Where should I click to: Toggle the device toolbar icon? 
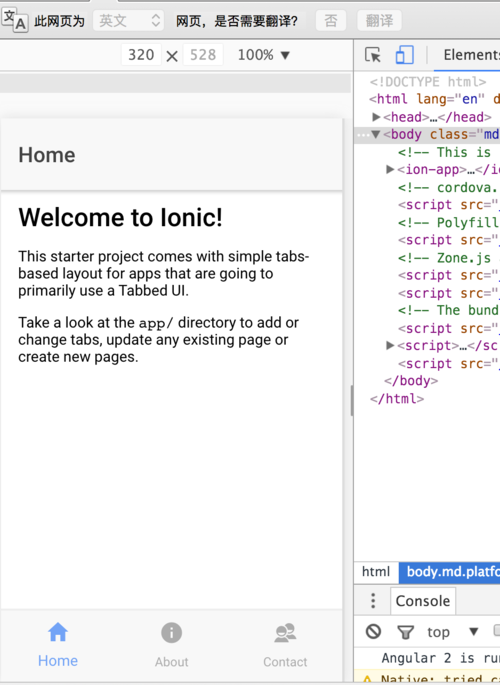404,55
